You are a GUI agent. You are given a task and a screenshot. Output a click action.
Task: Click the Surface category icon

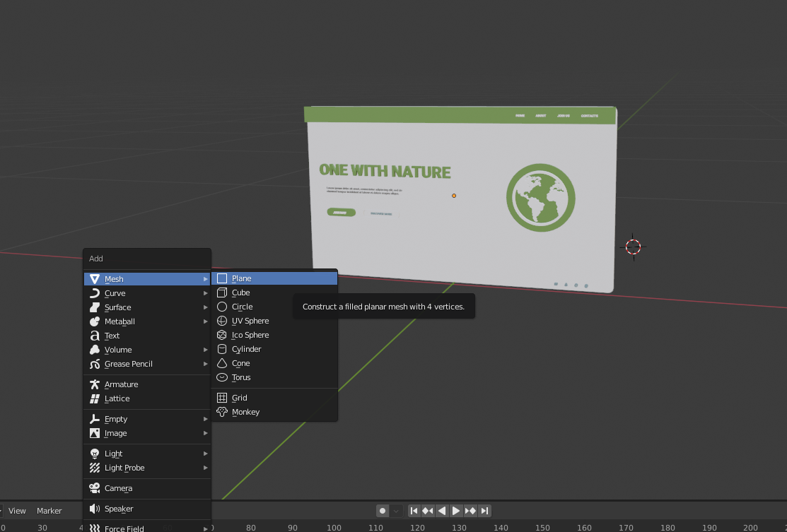click(94, 307)
